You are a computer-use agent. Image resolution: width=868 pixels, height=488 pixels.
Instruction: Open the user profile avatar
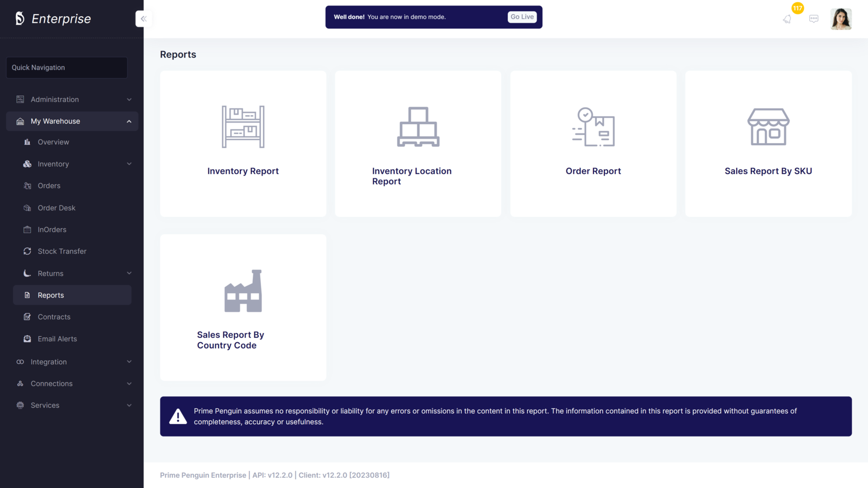tap(841, 19)
